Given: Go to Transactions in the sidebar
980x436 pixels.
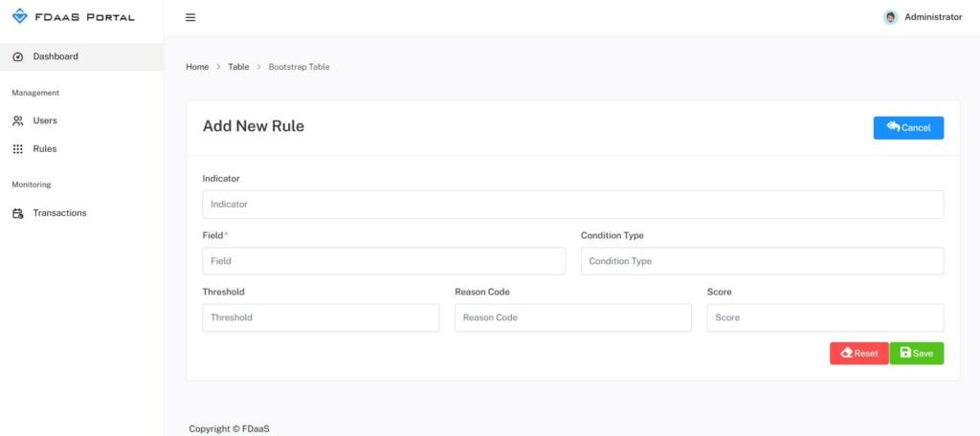Looking at the screenshot, I should click(59, 213).
